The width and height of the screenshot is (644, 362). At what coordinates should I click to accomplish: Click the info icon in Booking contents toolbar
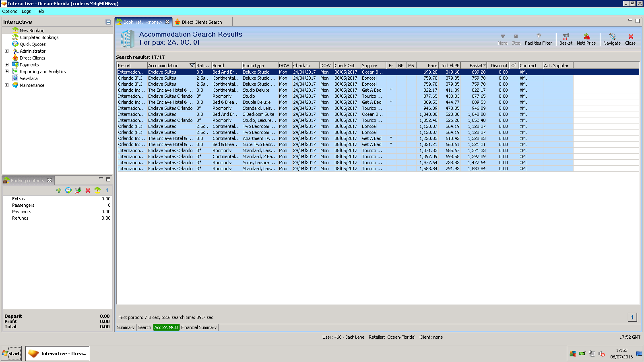(107, 190)
